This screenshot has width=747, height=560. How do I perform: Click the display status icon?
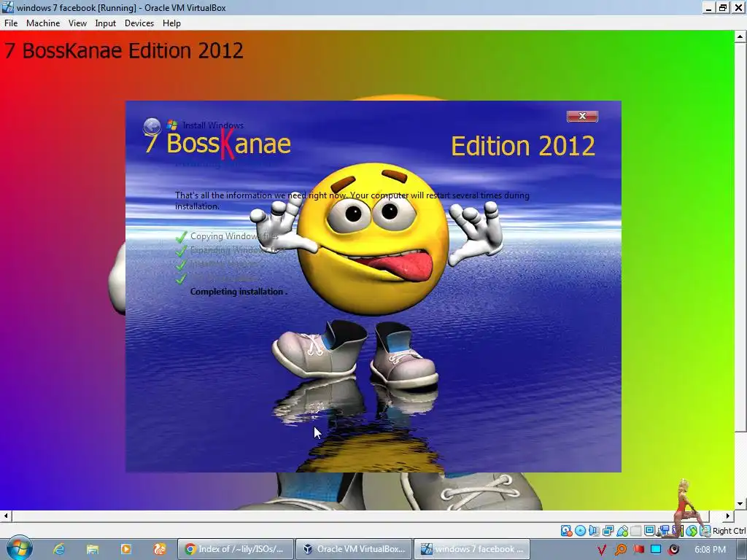click(x=650, y=531)
